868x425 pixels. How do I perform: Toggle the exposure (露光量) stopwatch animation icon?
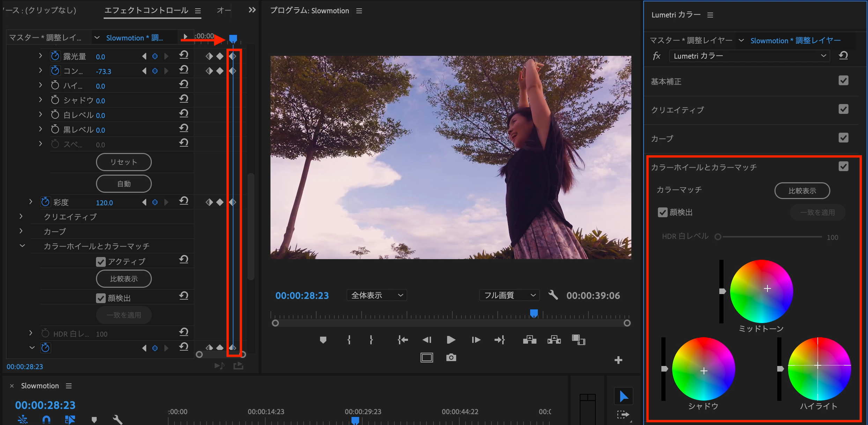(x=55, y=56)
